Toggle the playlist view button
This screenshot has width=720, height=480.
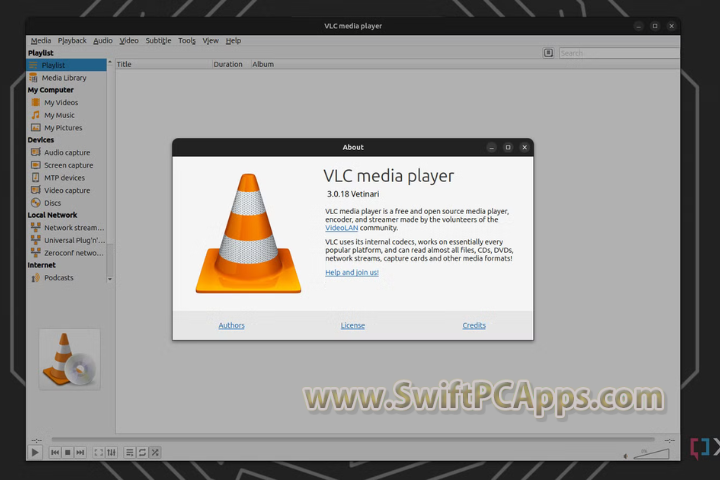130,453
